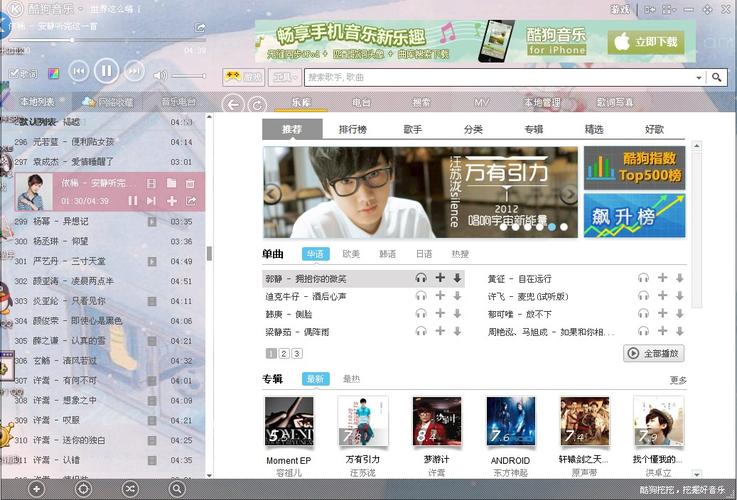This screenshot has width=737, height=500.
Task: Go back to the previous track
Action: pos(78,71)
